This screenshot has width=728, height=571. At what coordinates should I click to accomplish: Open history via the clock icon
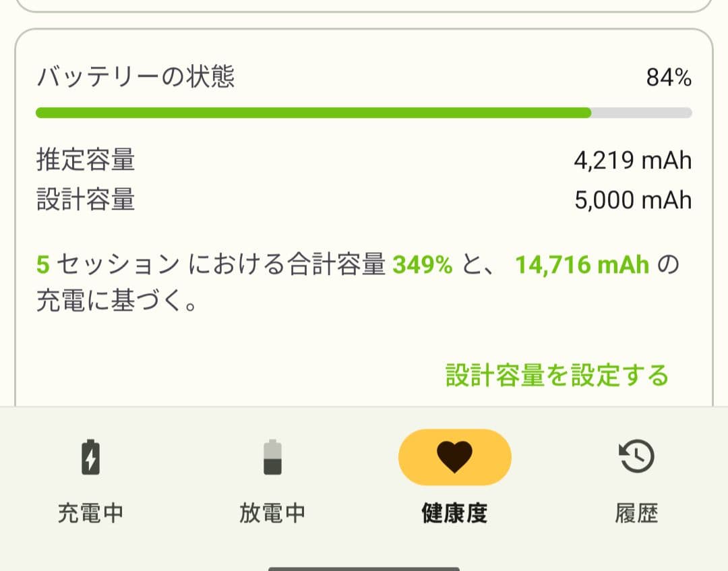(636, 456)
